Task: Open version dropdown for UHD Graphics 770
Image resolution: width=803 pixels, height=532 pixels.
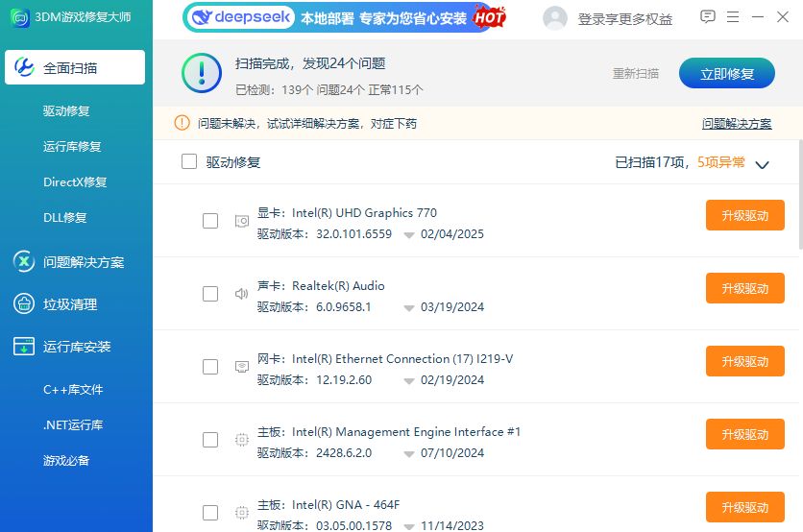Action: [408, 235]
